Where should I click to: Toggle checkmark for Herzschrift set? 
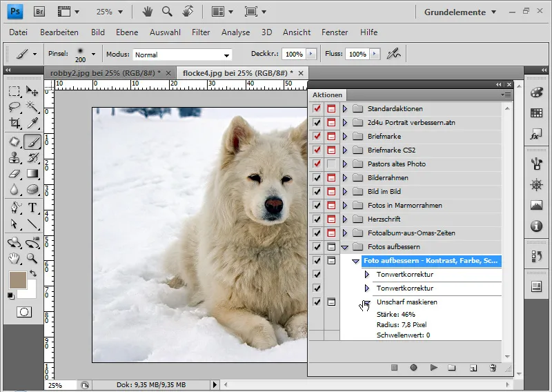coord(317,219)
